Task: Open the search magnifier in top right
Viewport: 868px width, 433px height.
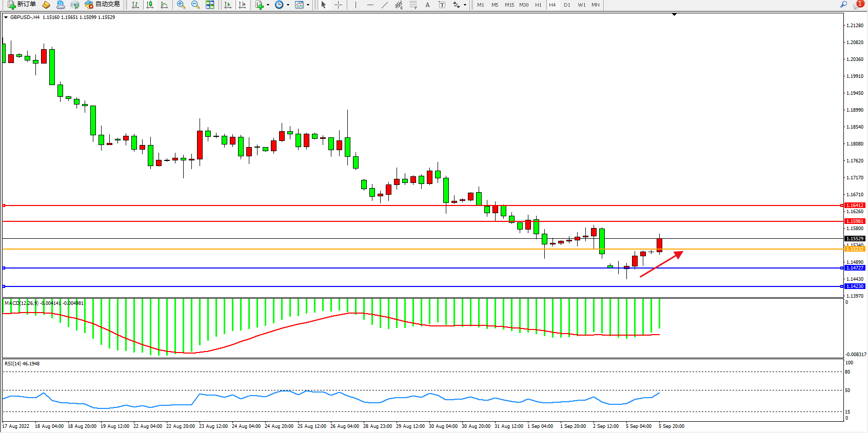Action: (843, 5)
